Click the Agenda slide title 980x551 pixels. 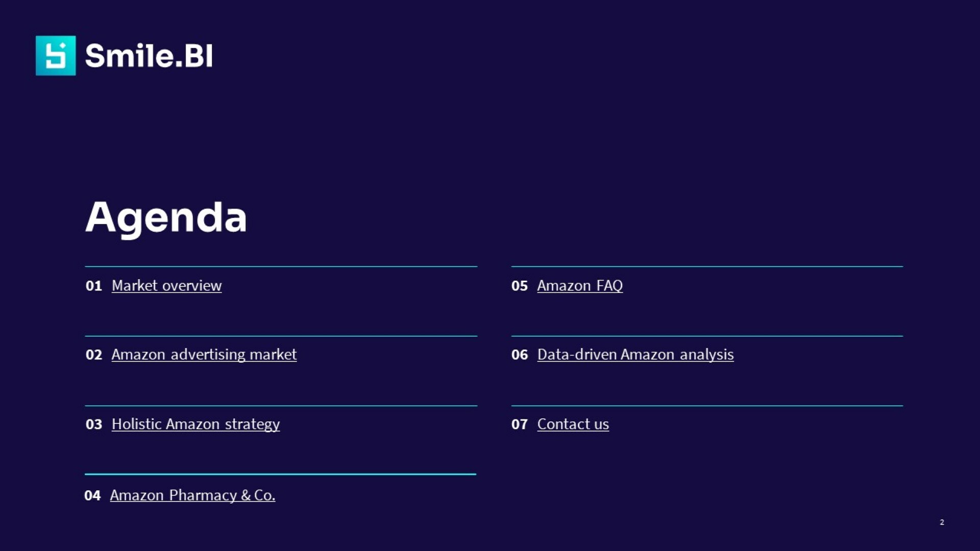coord(166,217)
